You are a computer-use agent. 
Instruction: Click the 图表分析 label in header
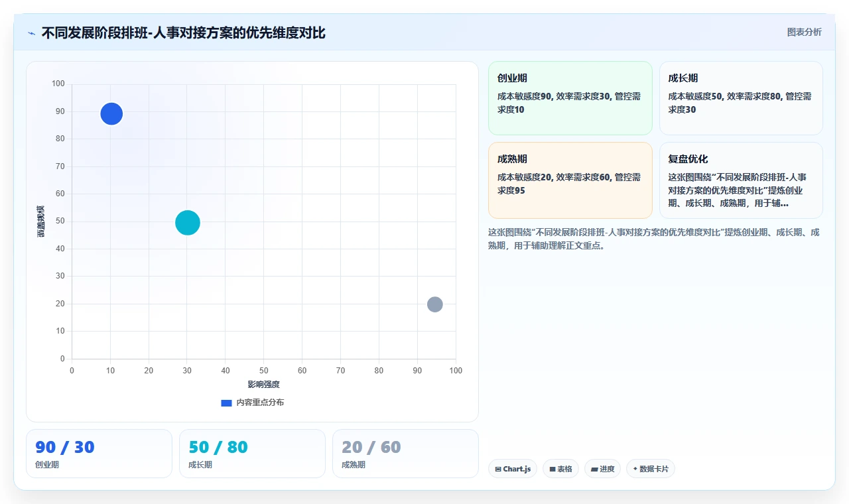tap(804, 32)
